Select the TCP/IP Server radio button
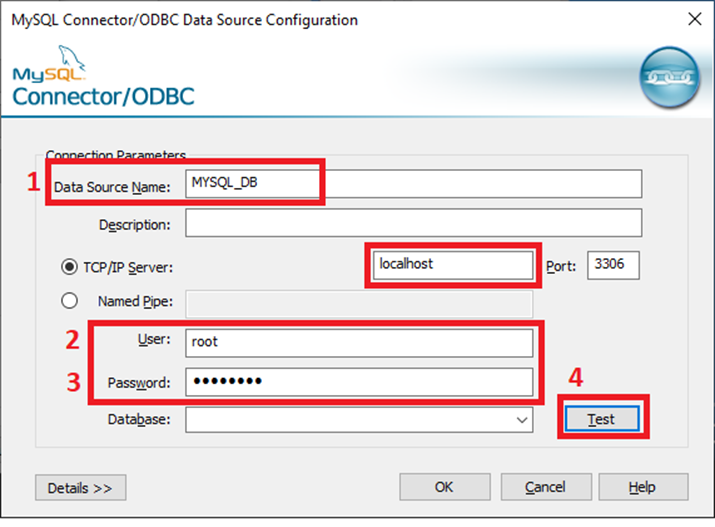 pyautogui.click(x=69, y=267)
